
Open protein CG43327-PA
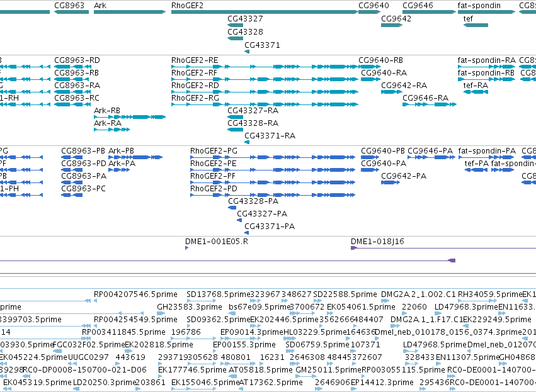pyautogui.click(x=262, y=214)
